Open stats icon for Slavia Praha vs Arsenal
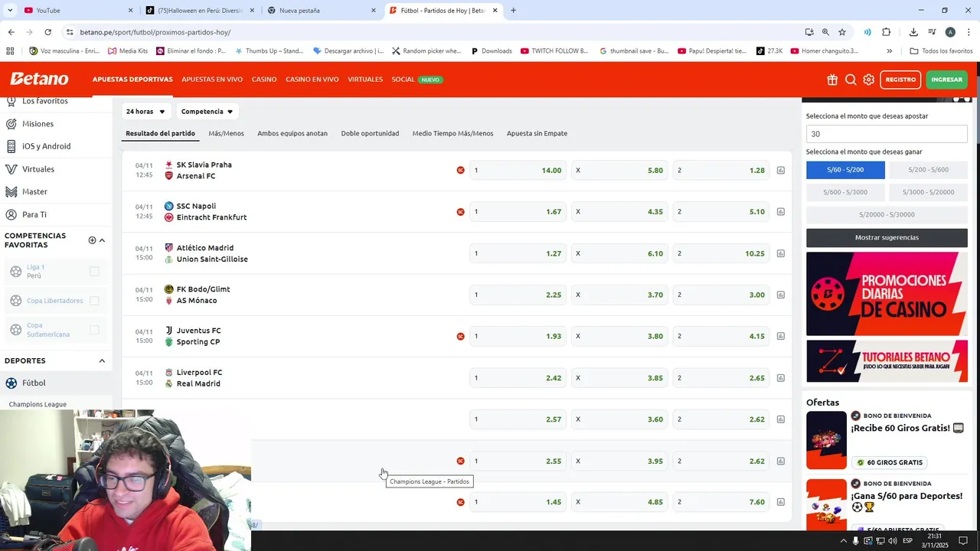This screenshot has height=551, width=980. 781,171
